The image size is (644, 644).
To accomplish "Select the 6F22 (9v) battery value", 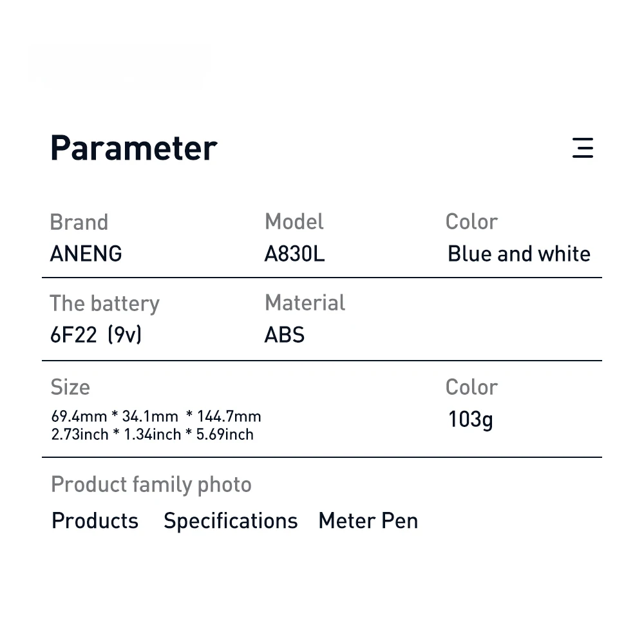I will point(96,335).
